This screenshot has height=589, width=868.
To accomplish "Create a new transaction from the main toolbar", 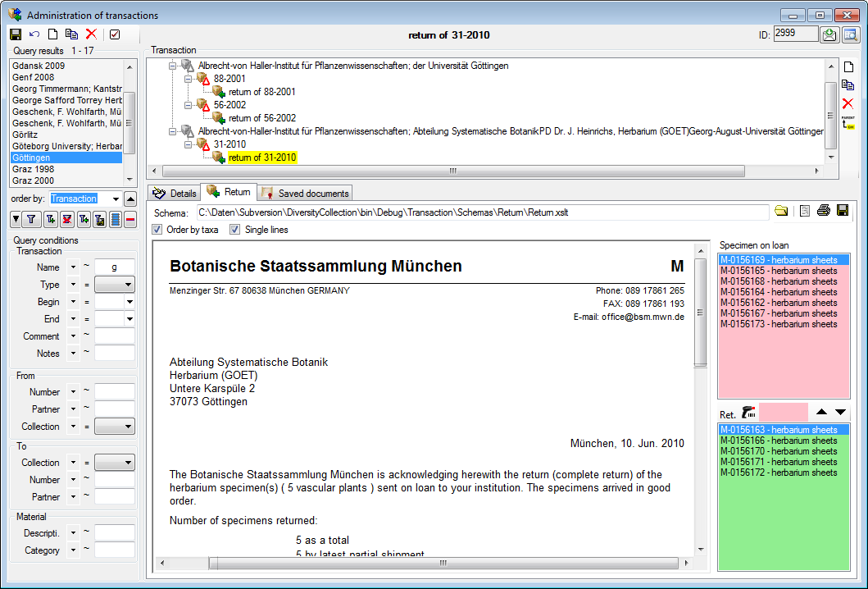I will [52, 34].
